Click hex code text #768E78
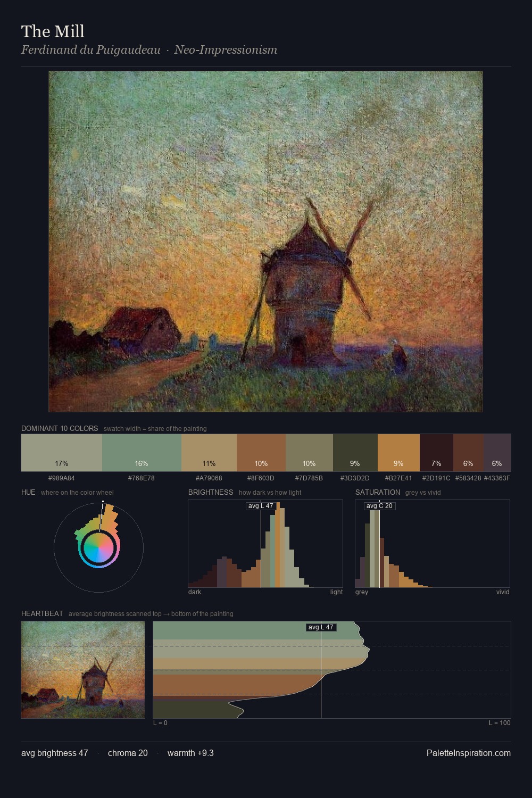 coord(142,478)
